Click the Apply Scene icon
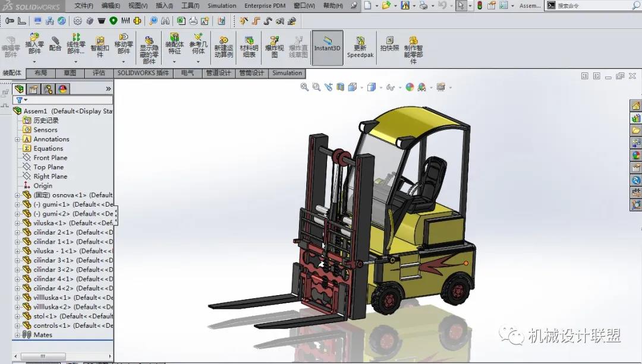The height and width of the screenshot is (364, 642). tap(421, 87)
